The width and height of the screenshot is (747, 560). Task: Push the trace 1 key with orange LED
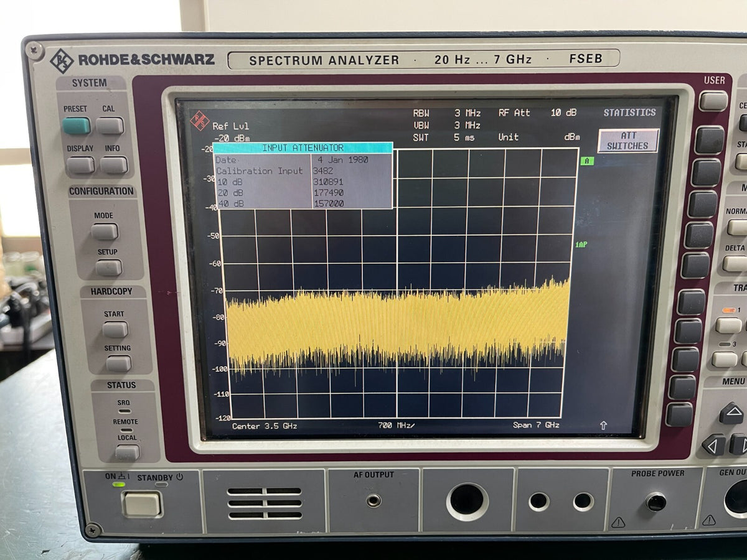728,325
